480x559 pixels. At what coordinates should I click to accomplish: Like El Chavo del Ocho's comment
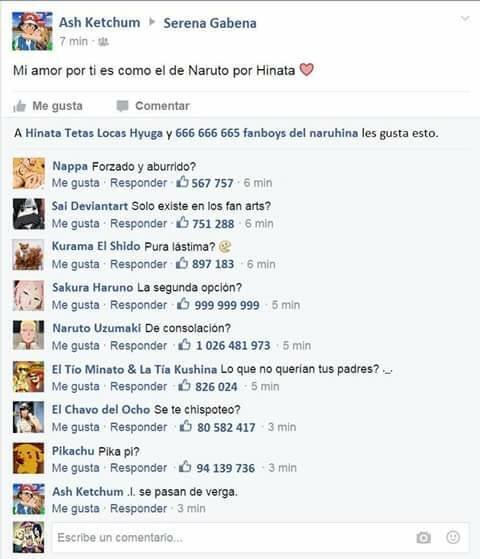pyautogui.click(x=76, y=427)
